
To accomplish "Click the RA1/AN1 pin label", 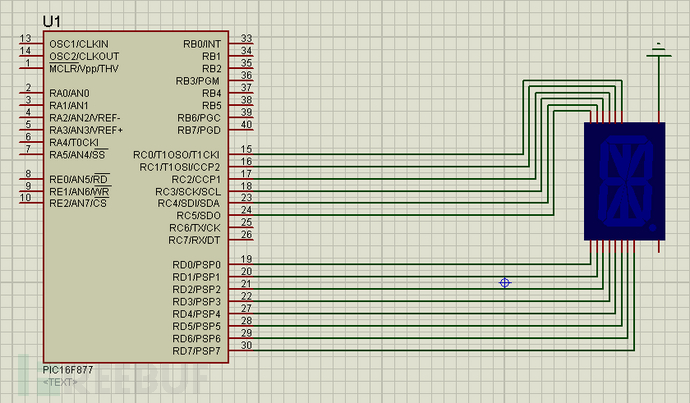I will (69, 106).
